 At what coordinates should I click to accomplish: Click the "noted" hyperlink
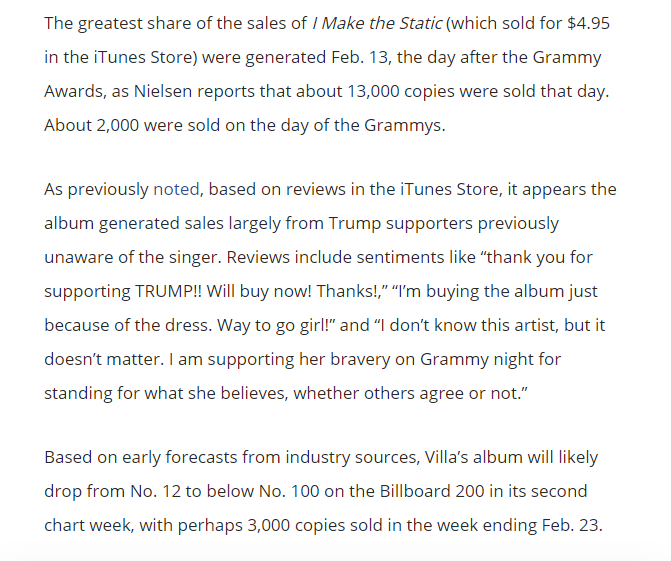176,190
